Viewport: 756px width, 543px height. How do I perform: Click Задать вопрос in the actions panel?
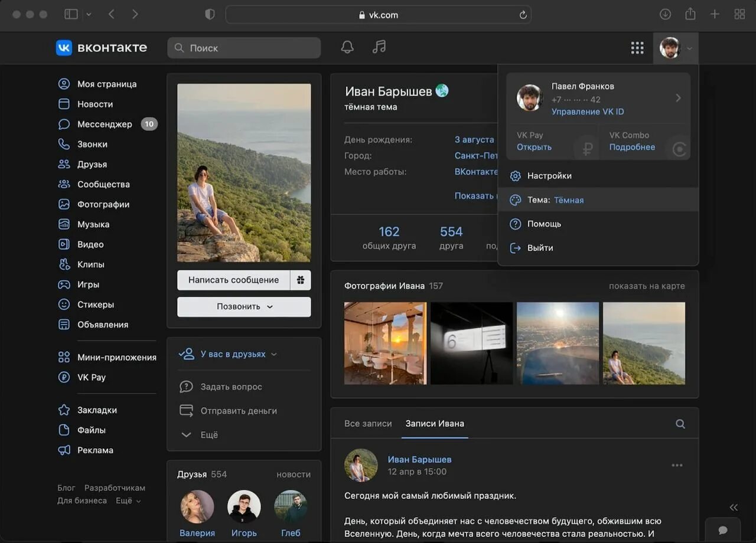231,387
